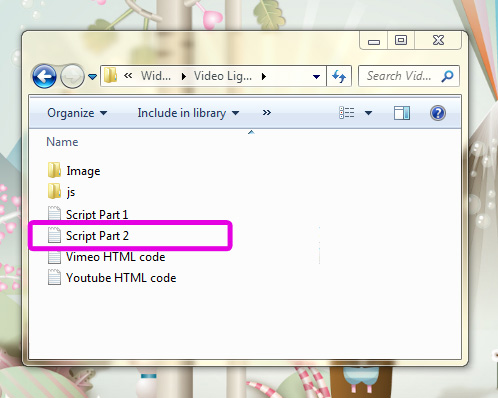
Task: Select the Image folder name
Action: (83, 171)
